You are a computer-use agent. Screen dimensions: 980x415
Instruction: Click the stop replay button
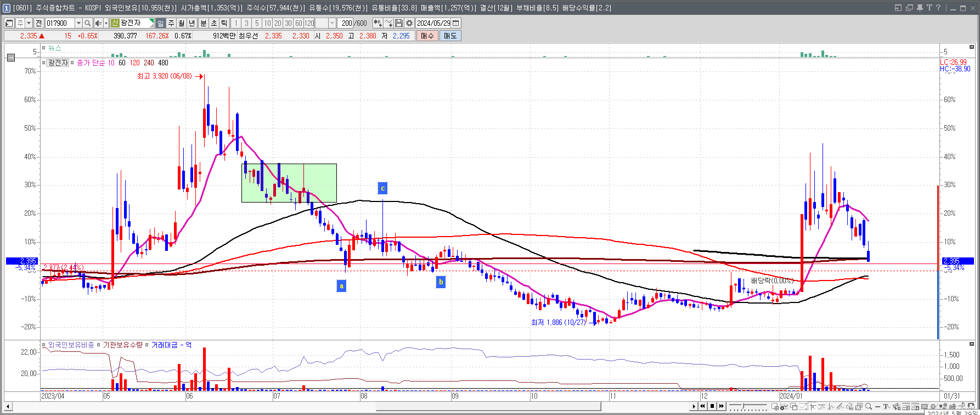coord(712,406)
